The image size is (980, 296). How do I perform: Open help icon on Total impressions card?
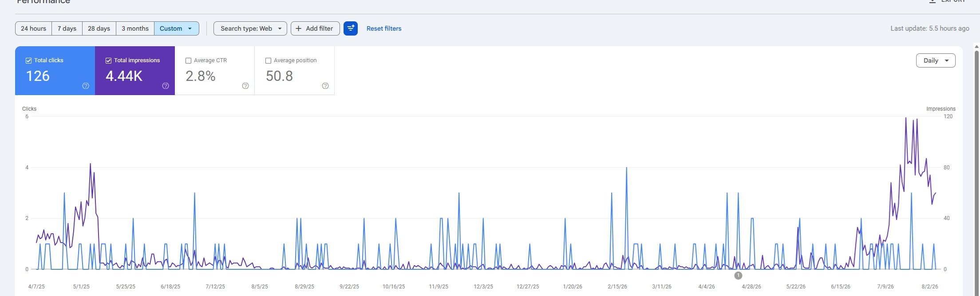(x=166, y=86)
